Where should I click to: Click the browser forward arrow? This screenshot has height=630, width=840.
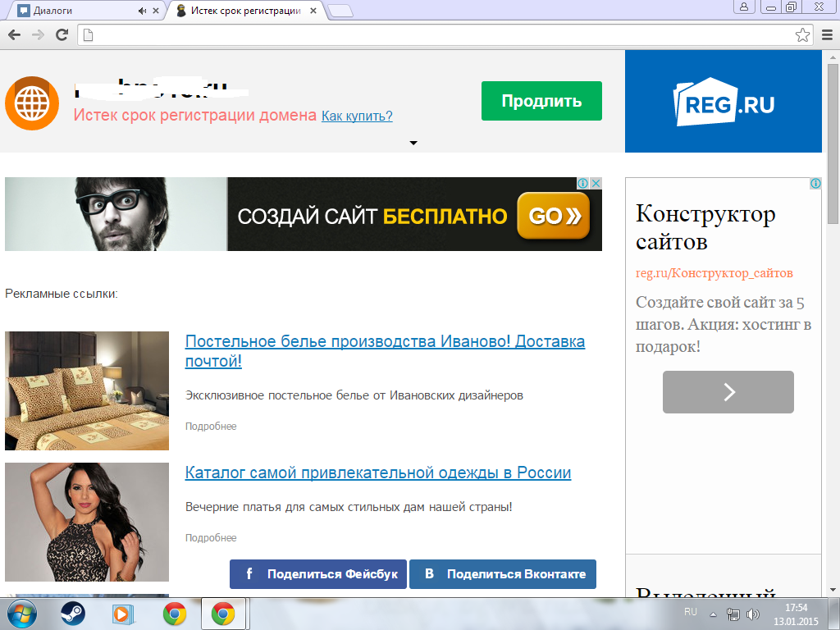pos(38,35)
